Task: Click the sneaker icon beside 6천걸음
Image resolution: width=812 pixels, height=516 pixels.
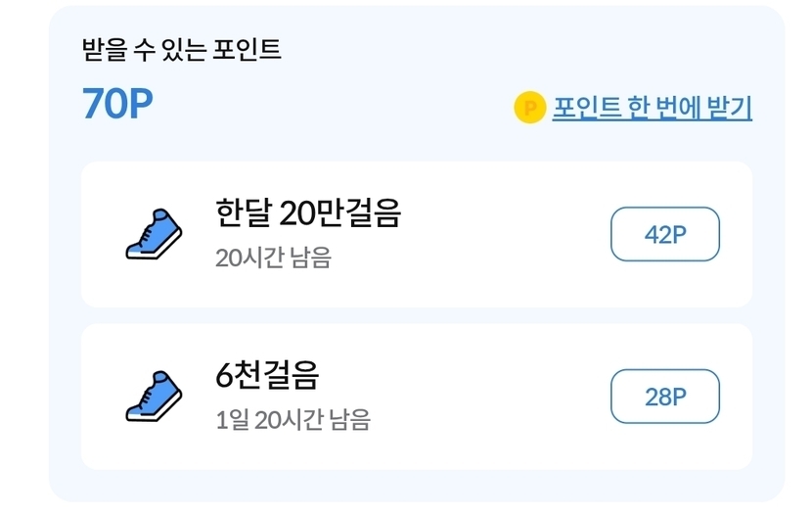Action: pyautogui.click(x=154, y=396)
